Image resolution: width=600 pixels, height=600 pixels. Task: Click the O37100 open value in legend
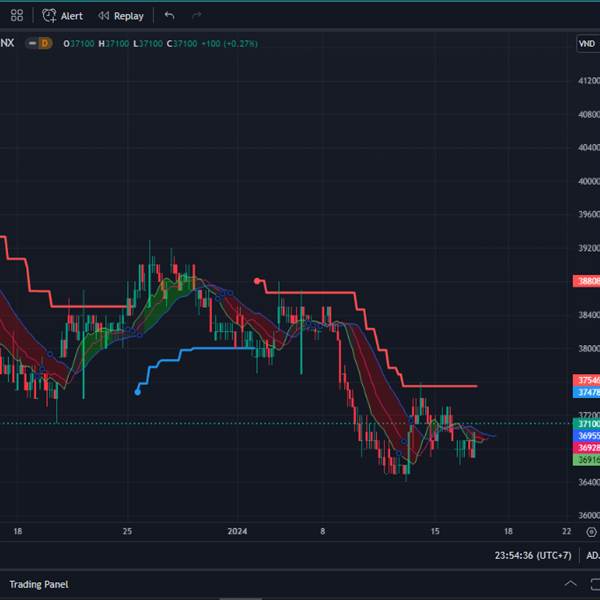click(x=79, y=44)
